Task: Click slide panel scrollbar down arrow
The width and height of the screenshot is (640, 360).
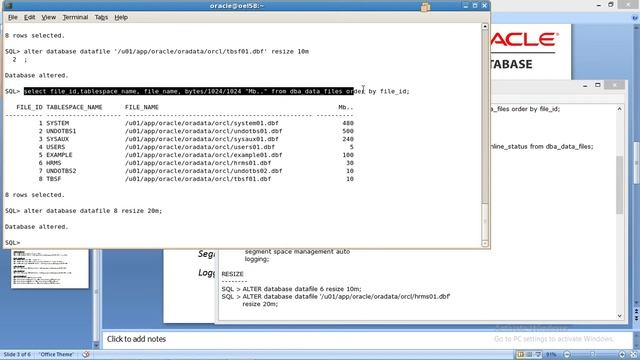Action: (96, 345)
